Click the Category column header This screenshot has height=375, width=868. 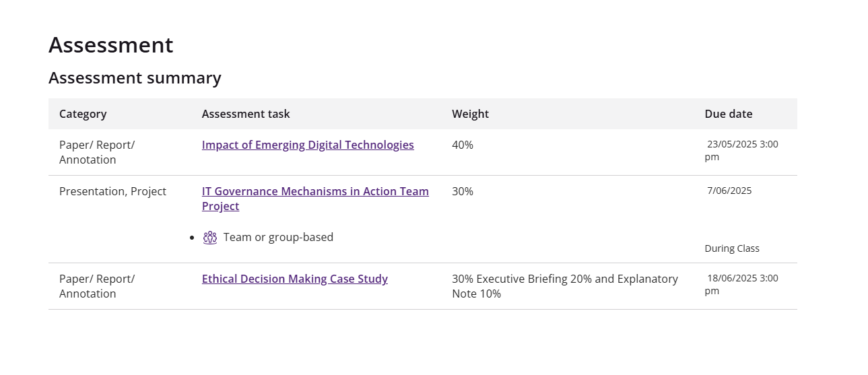pos(83,114)
